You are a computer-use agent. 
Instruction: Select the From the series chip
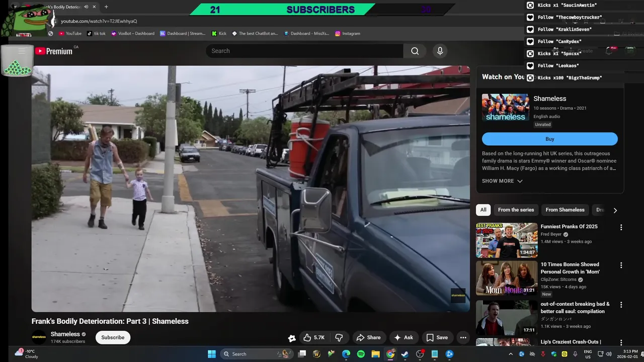tap(516, 210)
